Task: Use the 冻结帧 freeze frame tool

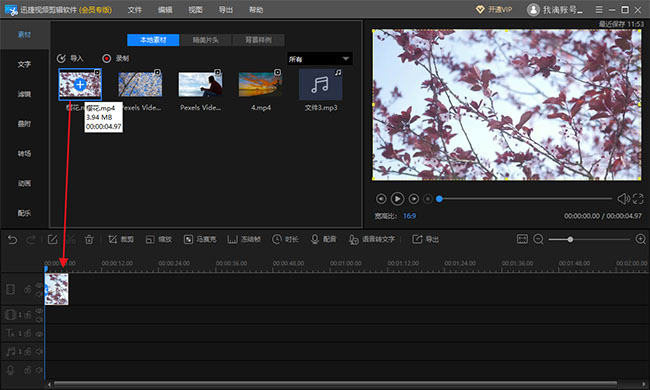Action: coord(244,240)
